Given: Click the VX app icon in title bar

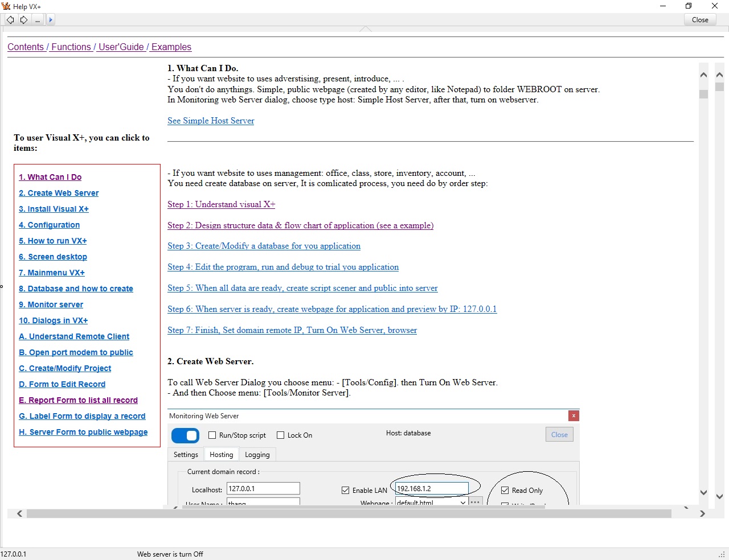Looking at the screenshot, I should click(6, 6).
